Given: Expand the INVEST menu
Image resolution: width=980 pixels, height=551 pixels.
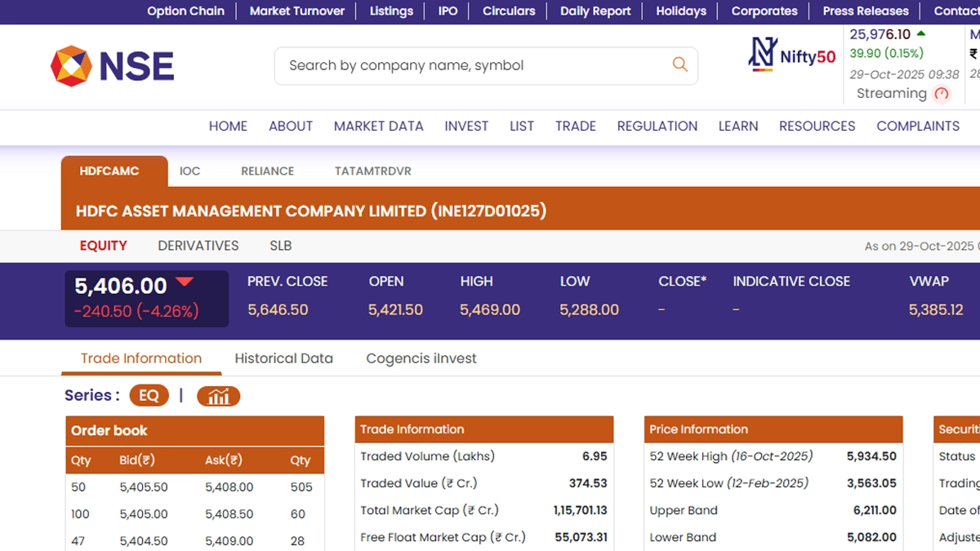Looking at the screenshot, I should coord(466,126).
